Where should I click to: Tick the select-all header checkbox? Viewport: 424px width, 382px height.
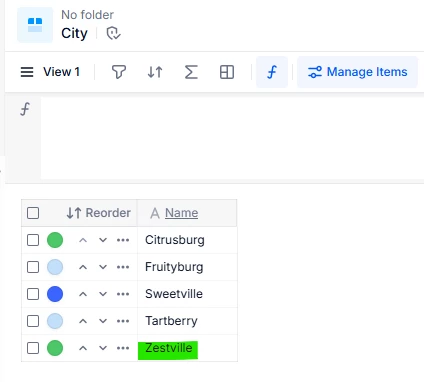33,213
